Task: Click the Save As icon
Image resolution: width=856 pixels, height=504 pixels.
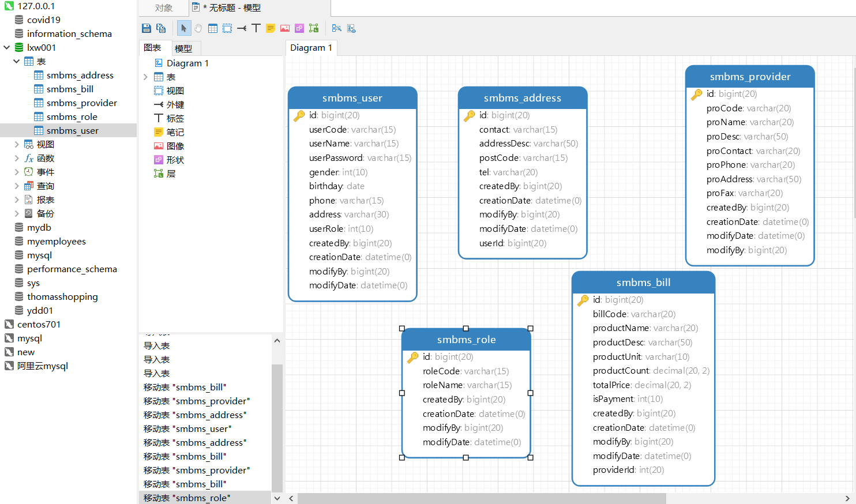Action: point(161,28)
